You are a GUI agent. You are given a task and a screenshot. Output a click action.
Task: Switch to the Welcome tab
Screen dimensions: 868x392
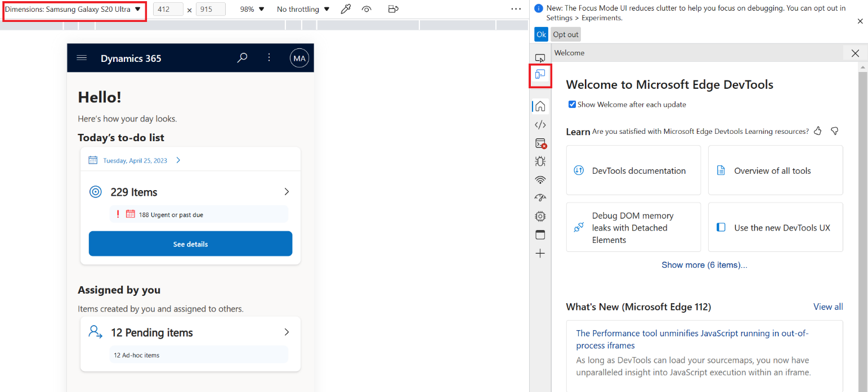point(569,53)
